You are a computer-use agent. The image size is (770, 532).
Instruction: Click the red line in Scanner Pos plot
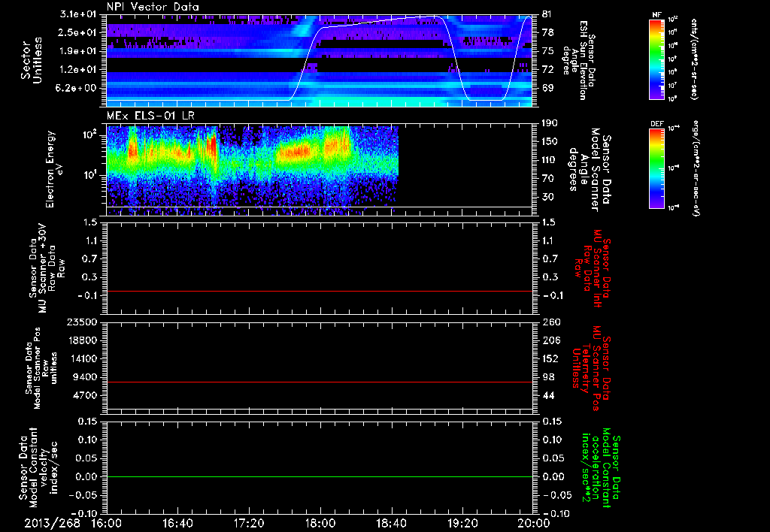point(320,382)
